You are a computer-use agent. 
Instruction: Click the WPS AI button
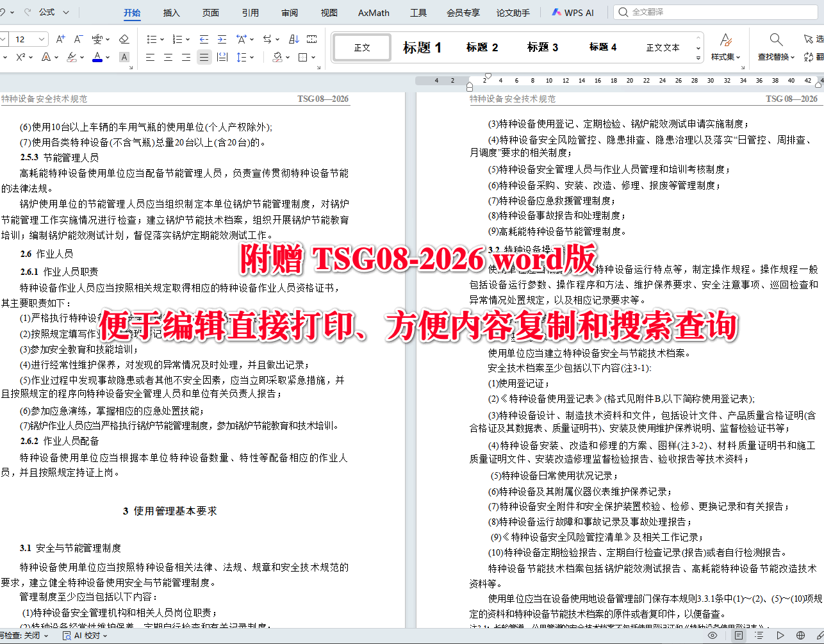(573, 12)
